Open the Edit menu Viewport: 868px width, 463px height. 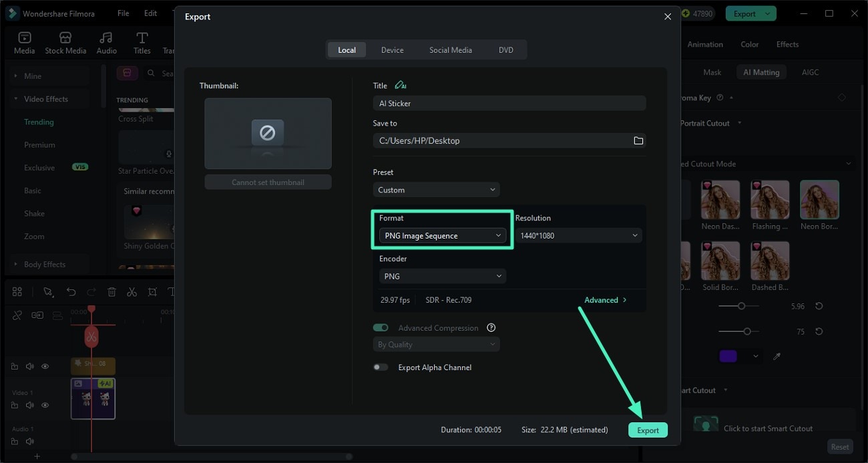pos(151,13)
